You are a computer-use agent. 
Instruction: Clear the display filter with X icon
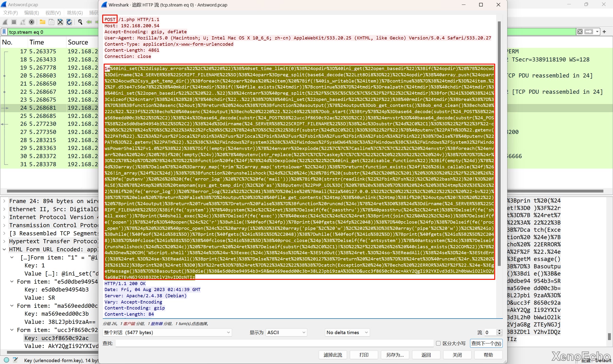coord(580,32)
